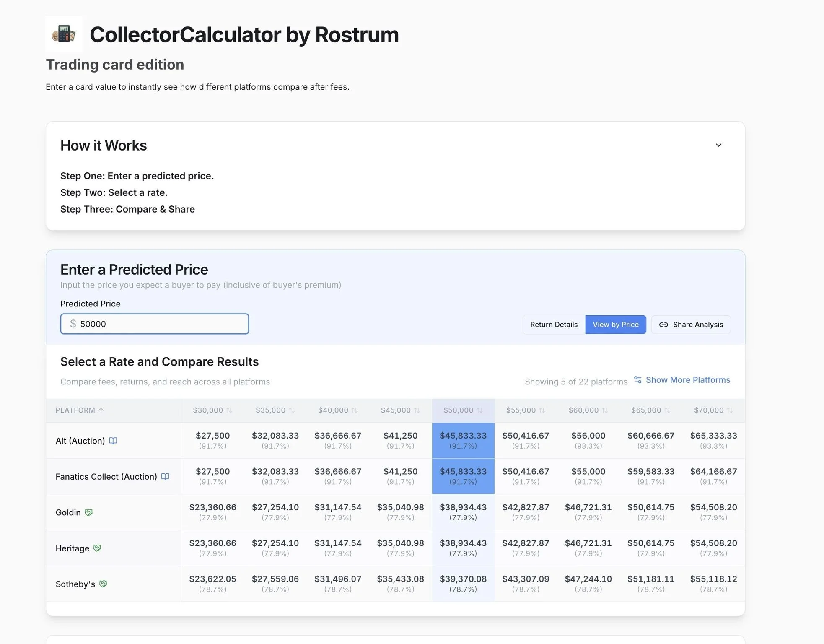The height and width of the screenshot is (644, 824).
Task: Select Alt (Auction) $45,833.33 highlighted cell
Action: 463,440
